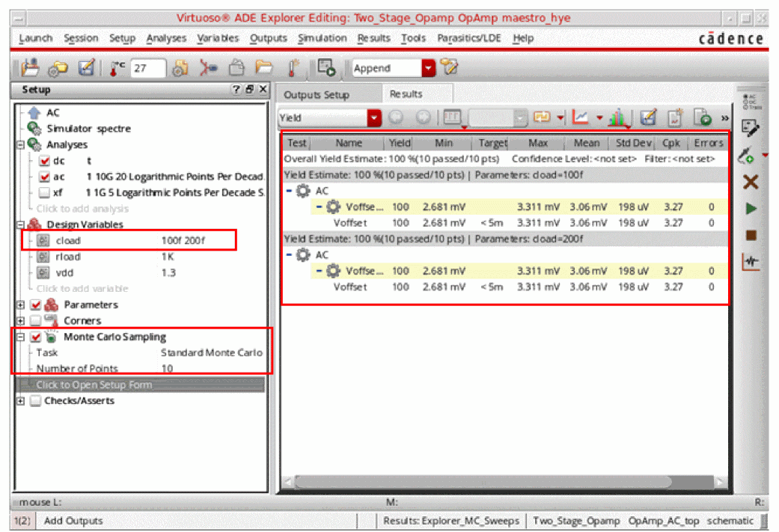Click the reliability thermometer-with-spark icon
This screenshot has height=532, width=779.
[x=293, y=67]
